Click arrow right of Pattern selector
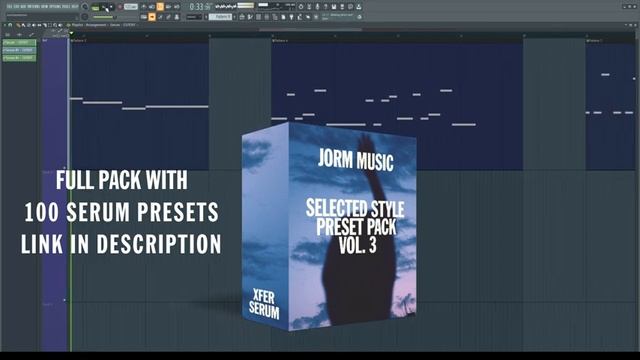 [x=234, y=17]
